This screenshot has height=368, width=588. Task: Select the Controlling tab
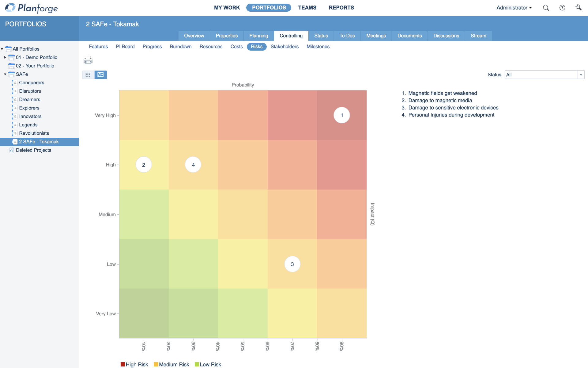pyautogui.click(x=291, y=36)
